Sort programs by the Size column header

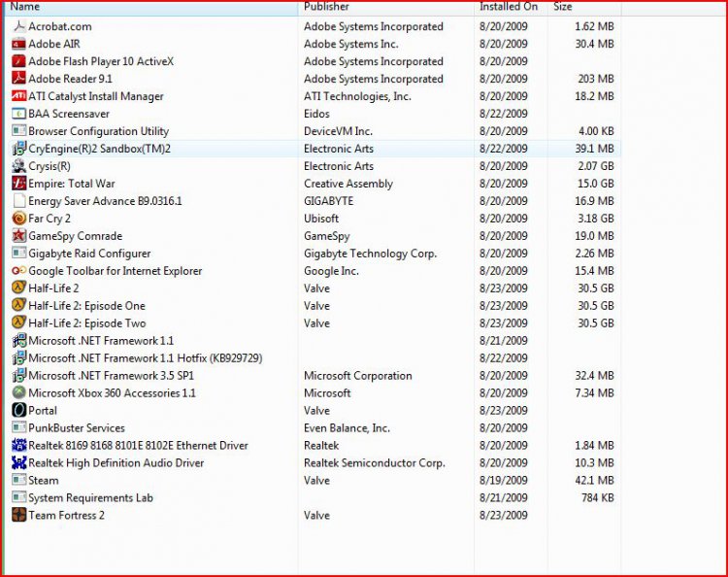point(584,7)
